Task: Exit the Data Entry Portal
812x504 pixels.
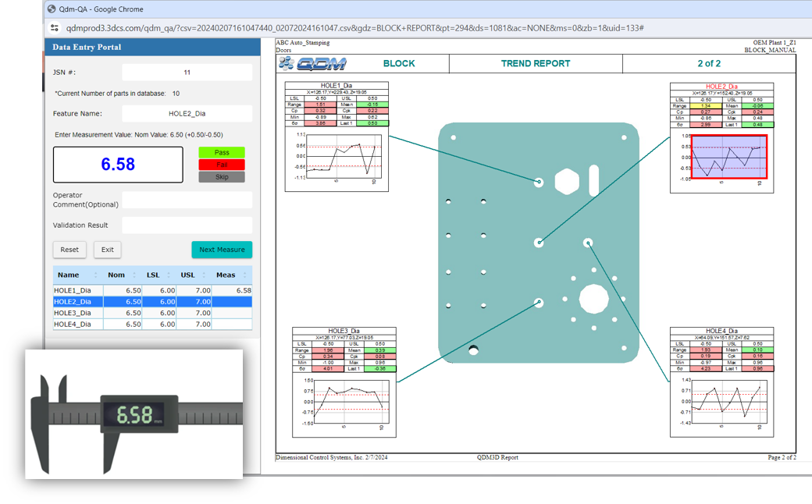Action: coord(107,250)
